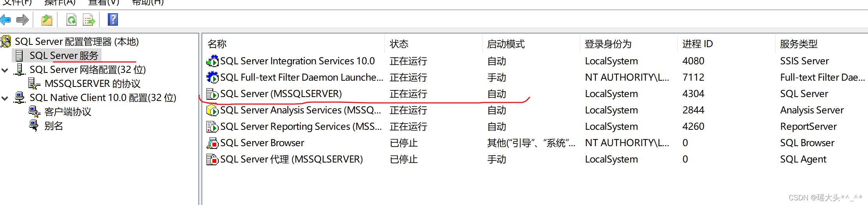Click the Analysis Server service type cell
Viewport: 868px width, 205px height.
tap(812, 110)
